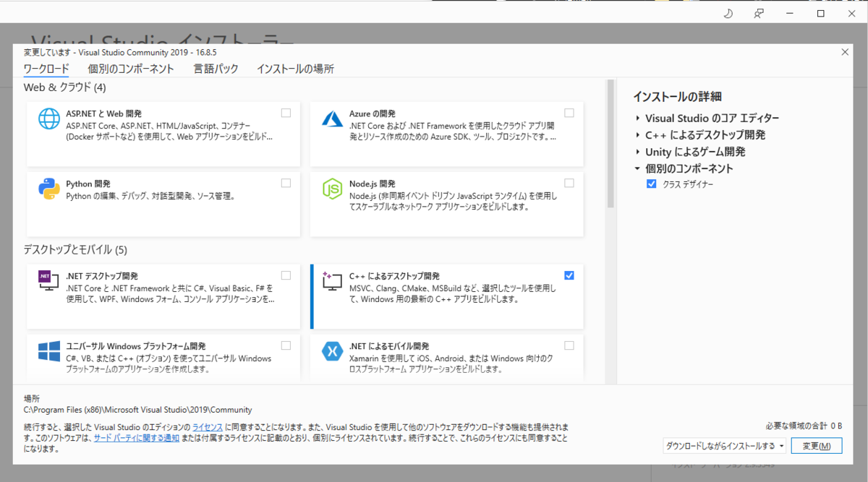Click the Universal Windows Platform logo icon
The width and height of the screenshot is (868, 482).
[x=49, y=352]
